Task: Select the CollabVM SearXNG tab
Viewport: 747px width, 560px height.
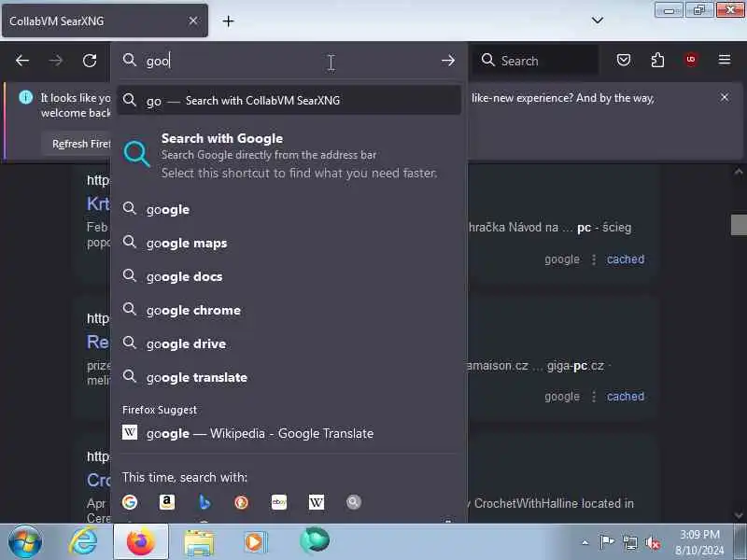Action: 105,21
